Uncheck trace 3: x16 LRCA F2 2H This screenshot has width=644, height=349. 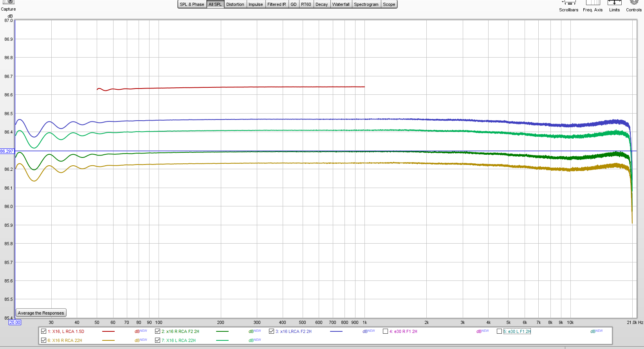tap(272, 331)
